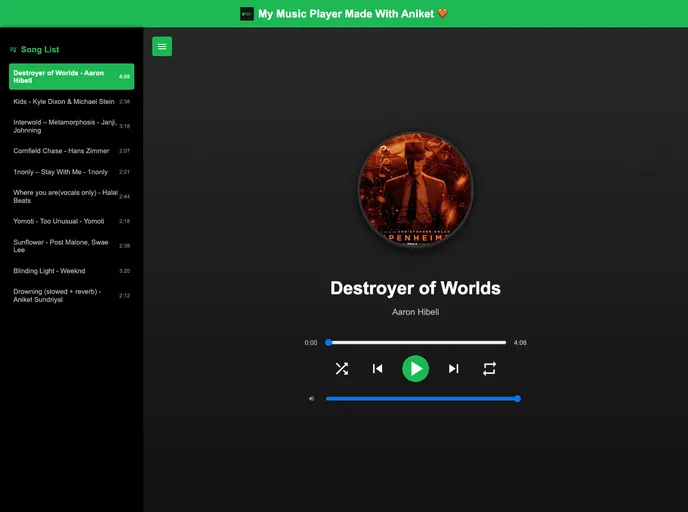Image resolution: width=688 pixels, height=512 pixels.
Task: Click the Song List heading
Action: pyautogui.click(x=40, y=50)
